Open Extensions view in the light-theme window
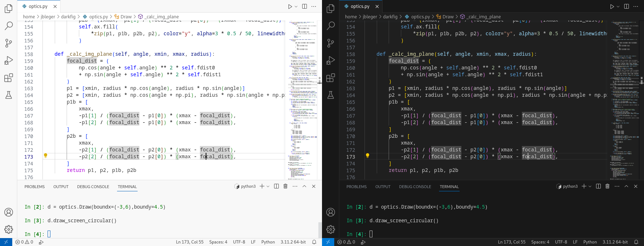 click(9, 78)
